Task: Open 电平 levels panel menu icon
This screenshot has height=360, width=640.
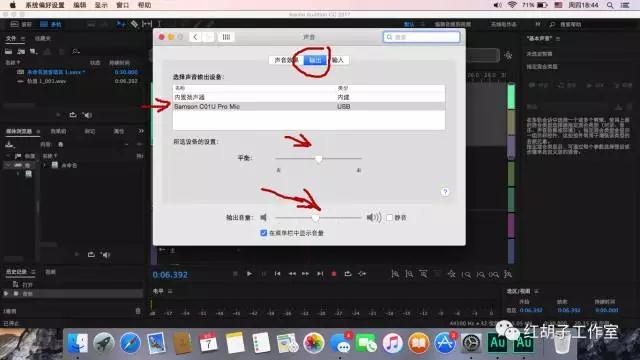Action: tap(170, 291)
